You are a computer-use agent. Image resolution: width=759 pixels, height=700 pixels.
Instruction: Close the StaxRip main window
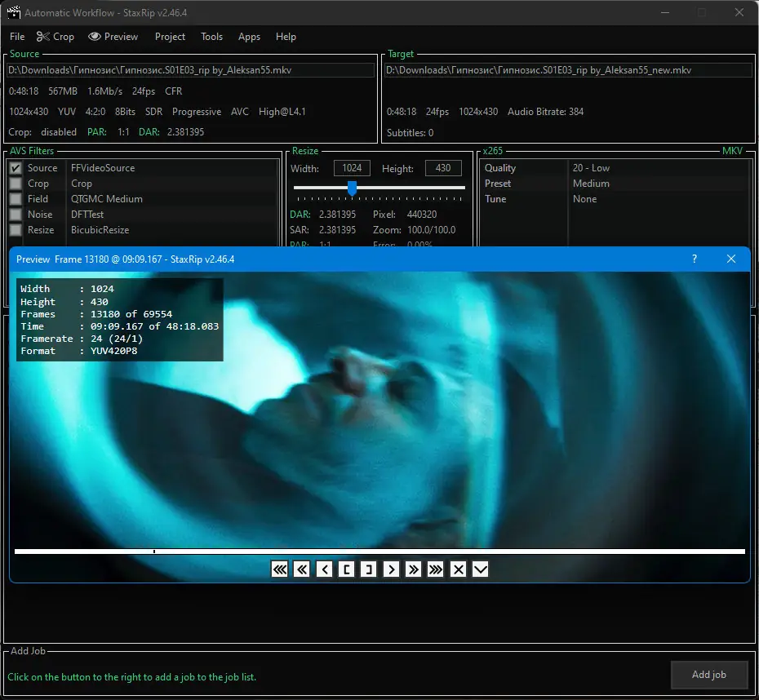[x=739, y=12]
